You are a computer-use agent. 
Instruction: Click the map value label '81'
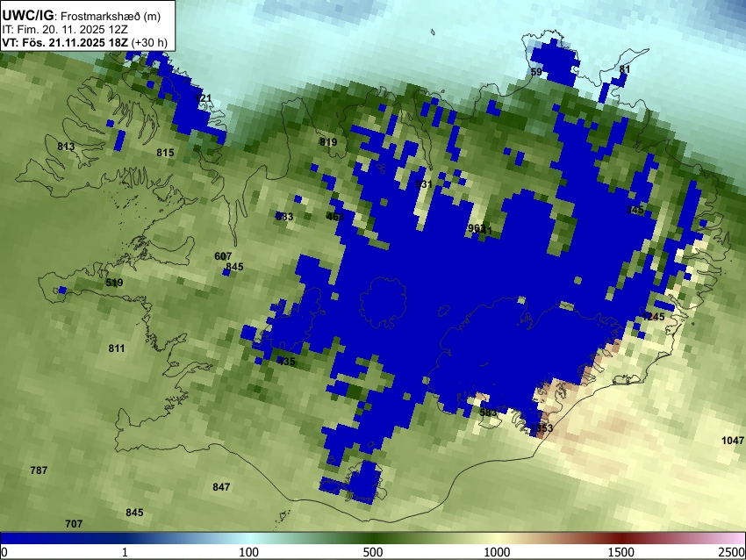[x=625, y=69]
